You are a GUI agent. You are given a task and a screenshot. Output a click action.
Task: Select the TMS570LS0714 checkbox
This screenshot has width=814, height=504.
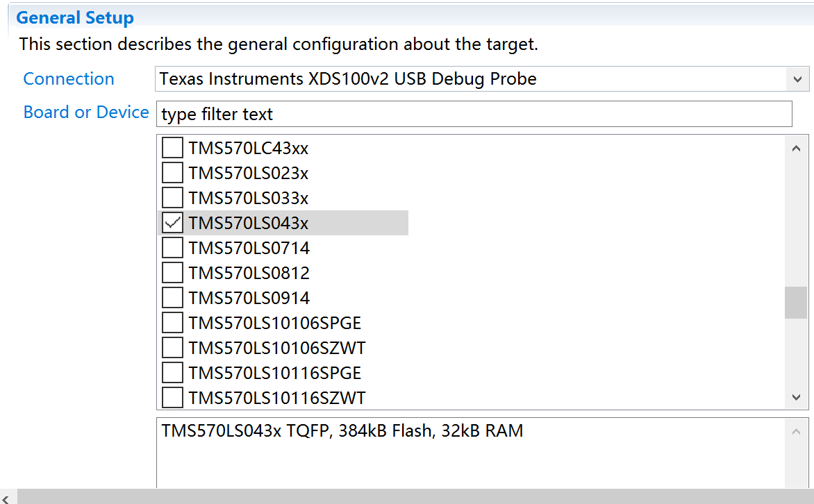pyautogui.click(x=172, y=248)
